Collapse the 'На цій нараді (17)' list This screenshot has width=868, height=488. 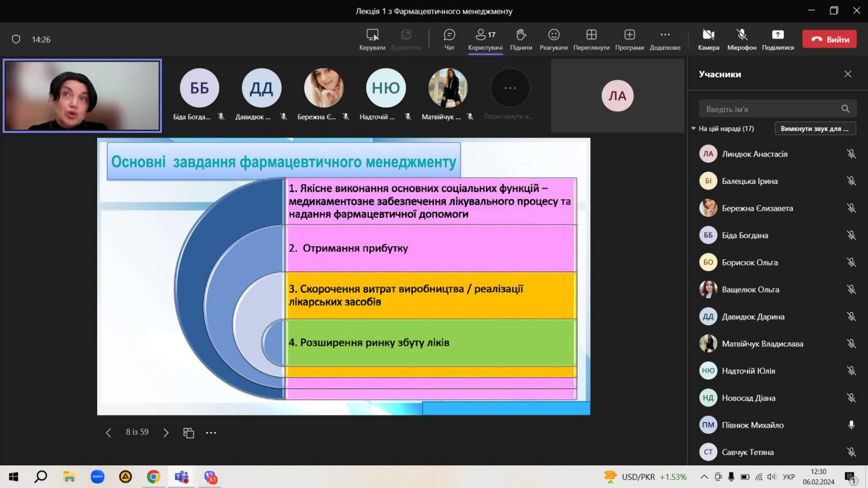[693, 129]
